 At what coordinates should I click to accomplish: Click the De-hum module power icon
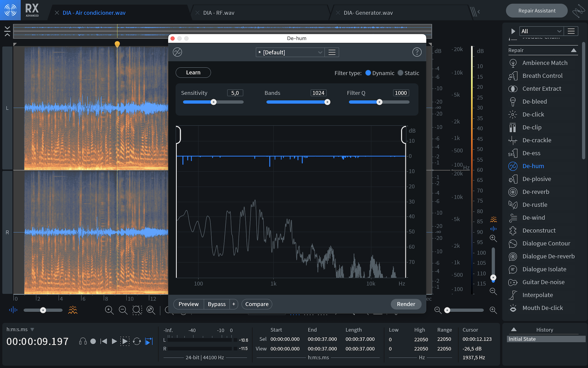click(x=177, y=52)
